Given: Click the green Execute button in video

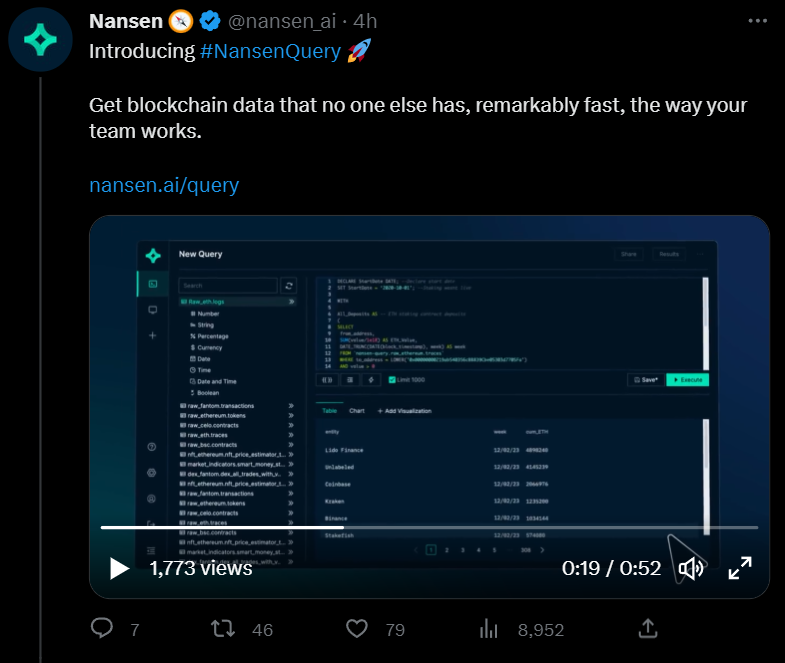Looking at the screenshot, I should coord(687,380).
